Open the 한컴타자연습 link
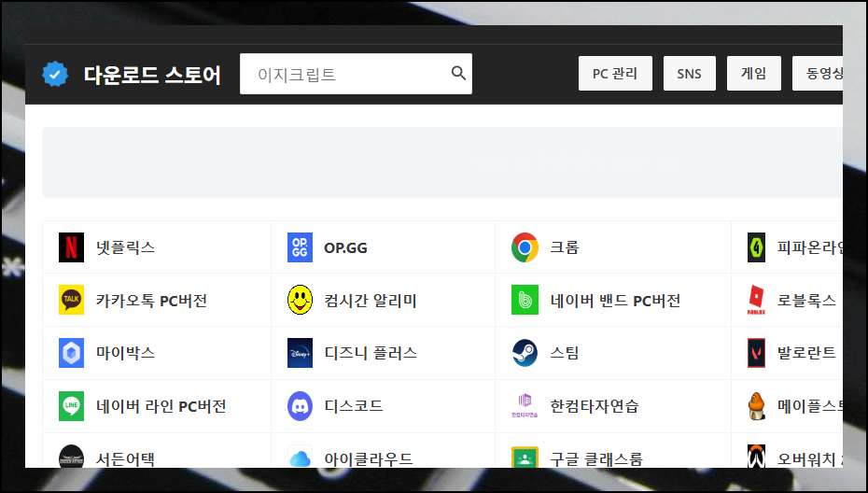 click(x=594, y=406)
